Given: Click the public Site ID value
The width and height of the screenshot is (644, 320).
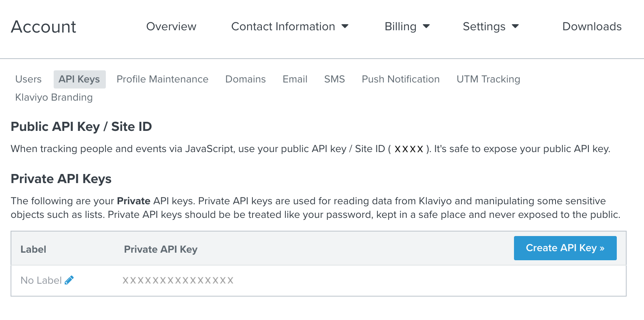Looking at the screenshot, I should [409, 149].
